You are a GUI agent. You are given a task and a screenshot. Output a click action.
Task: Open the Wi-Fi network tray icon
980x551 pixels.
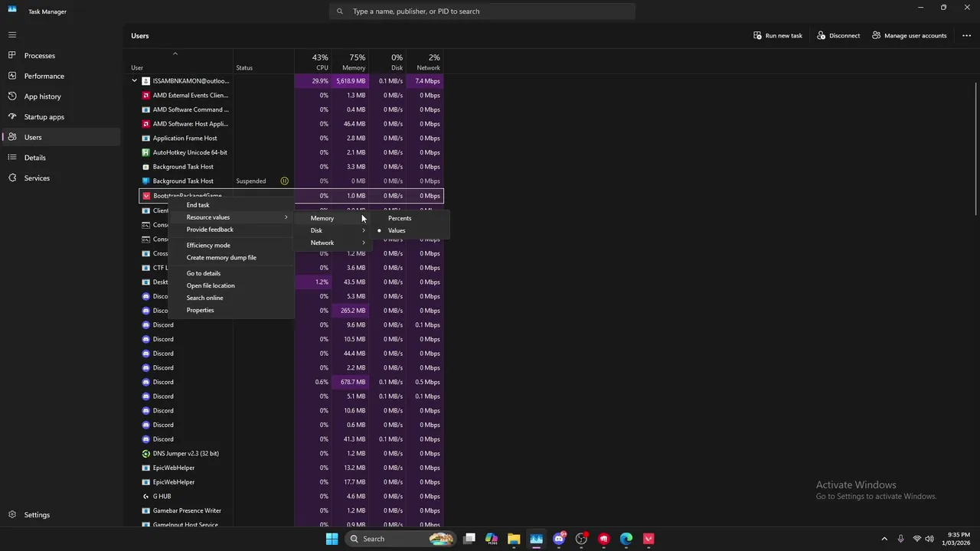916,539
